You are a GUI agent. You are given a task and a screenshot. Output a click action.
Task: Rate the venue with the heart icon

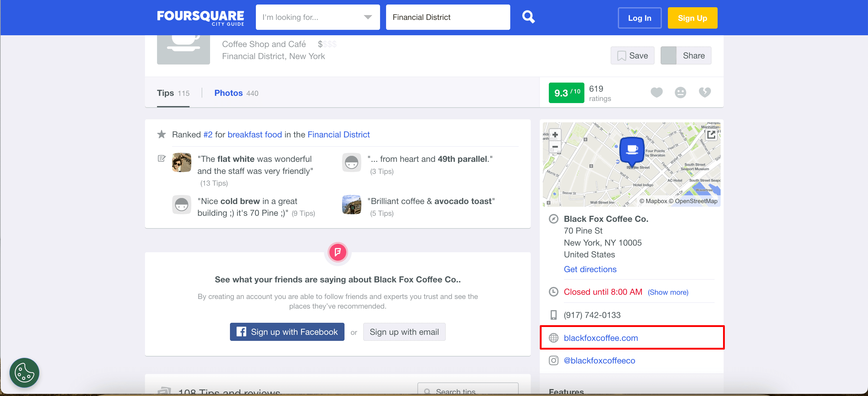pos(656,92)
